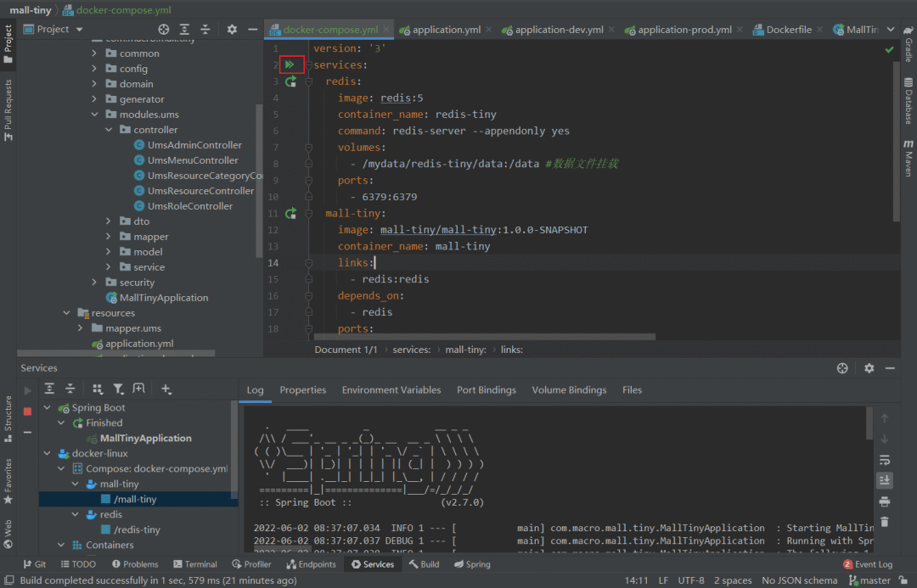This screenshot has width=917, height=588.
Task: Collapse the docker-linux node
Action: [48, 453]
